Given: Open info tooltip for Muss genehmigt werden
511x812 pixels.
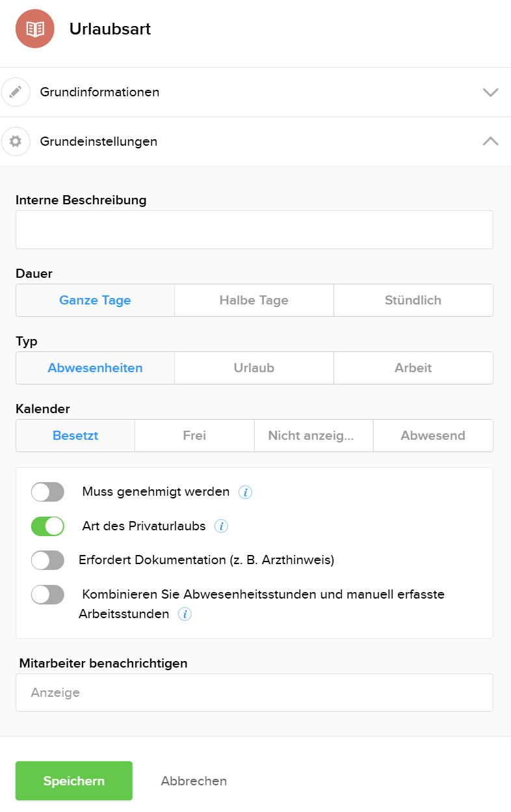Looking at the screenshot, I should pos(245,493).
